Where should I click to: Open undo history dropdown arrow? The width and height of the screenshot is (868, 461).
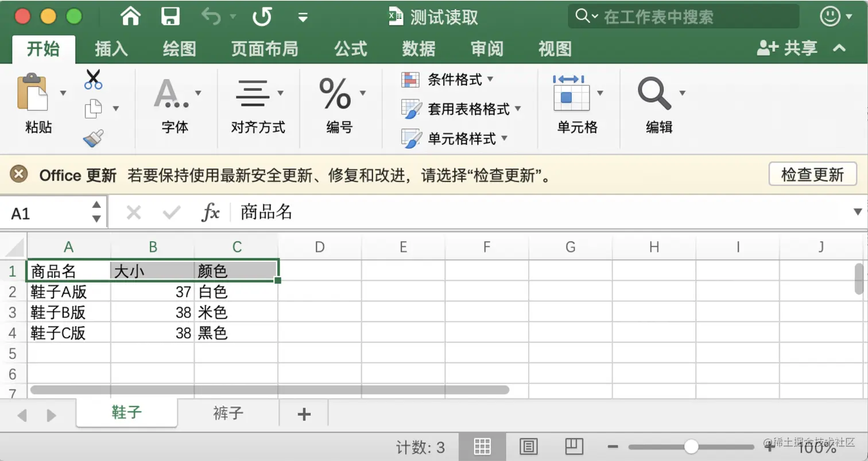233,17
